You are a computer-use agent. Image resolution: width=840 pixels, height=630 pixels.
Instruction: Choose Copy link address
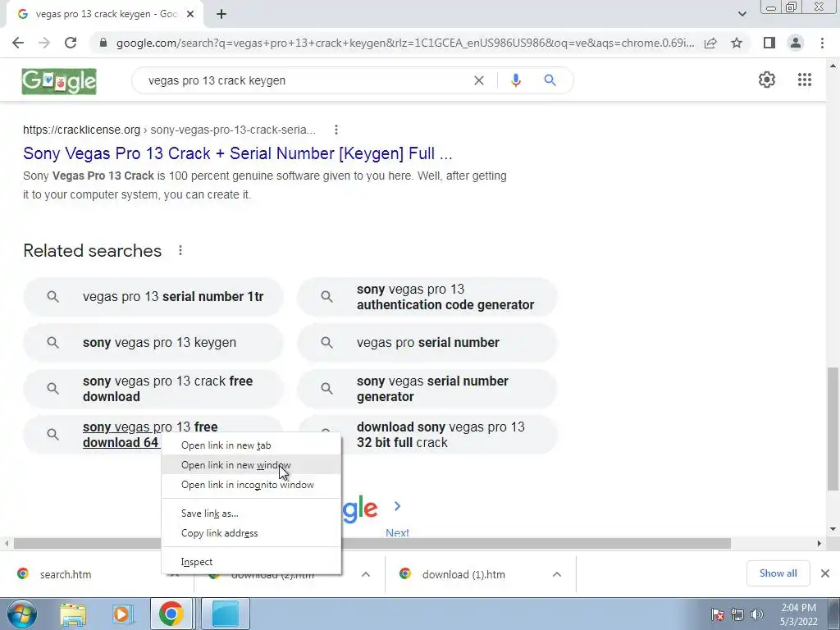(251, 533)
